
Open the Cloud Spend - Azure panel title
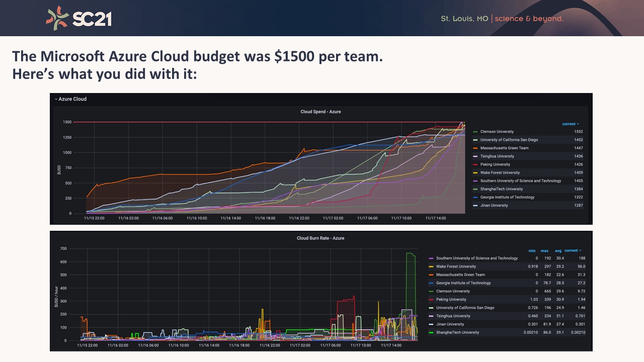coord(320,112)
